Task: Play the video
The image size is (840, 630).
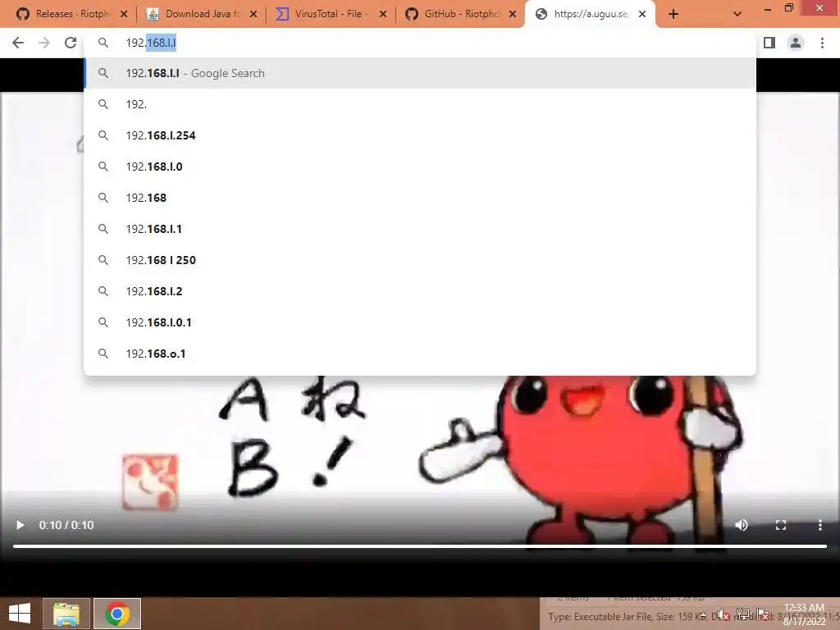Action: coord(21,525)
